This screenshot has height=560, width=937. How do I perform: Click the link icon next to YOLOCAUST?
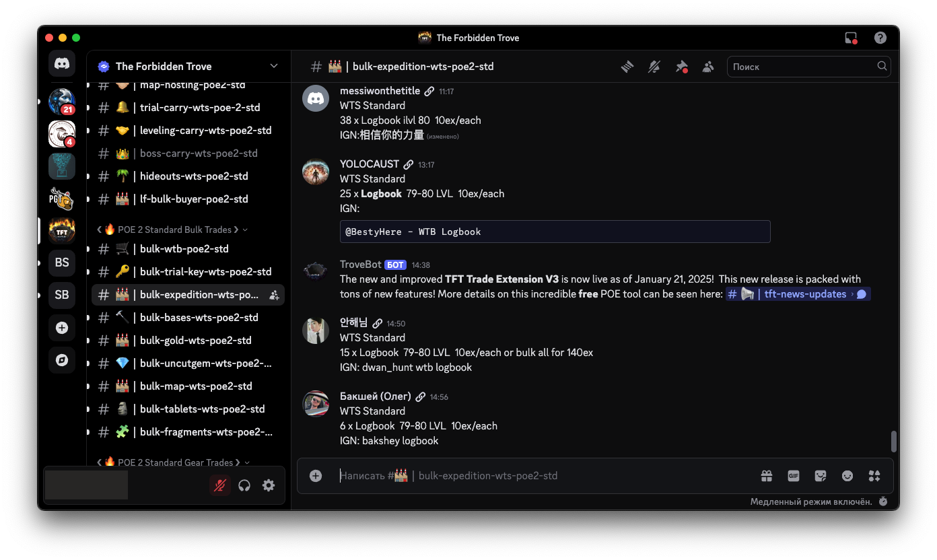point(409,164)
